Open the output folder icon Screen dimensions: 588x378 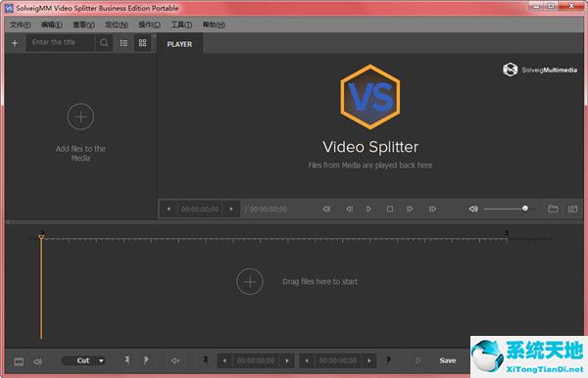tap(553, 209)
